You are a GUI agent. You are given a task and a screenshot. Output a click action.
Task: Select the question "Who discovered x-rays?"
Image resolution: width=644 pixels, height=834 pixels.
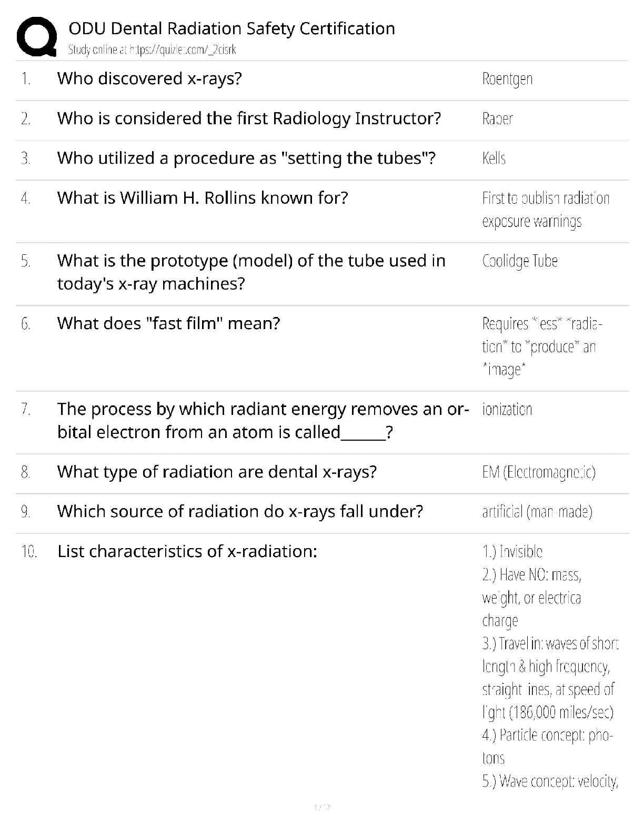tap(149, 78)
